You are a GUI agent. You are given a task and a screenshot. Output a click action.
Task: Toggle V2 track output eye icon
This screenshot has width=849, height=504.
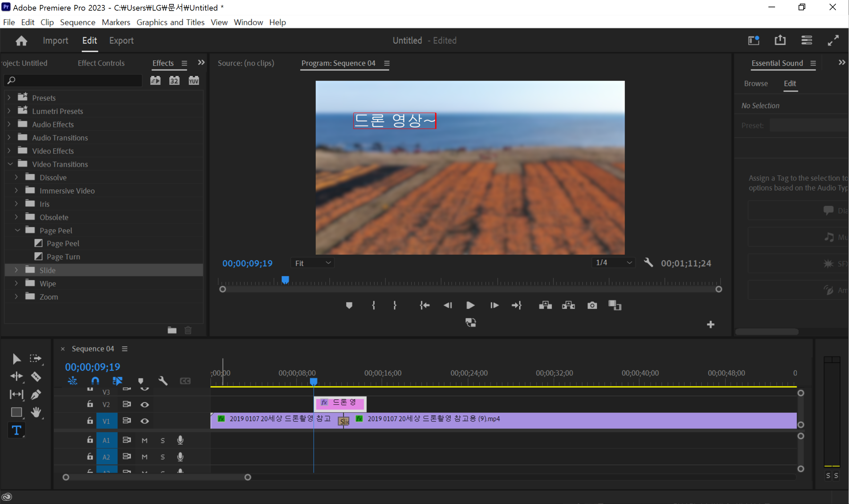pyautogui.click(x=145, y=405)
